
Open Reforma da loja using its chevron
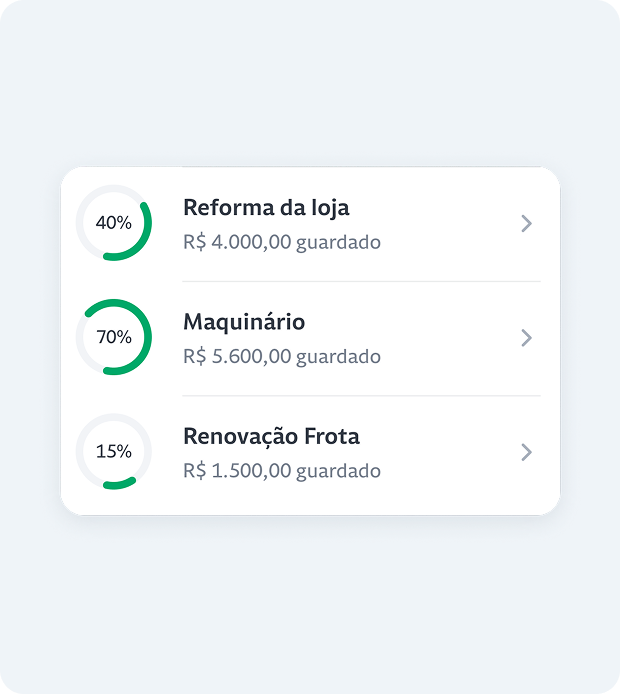pyautogui.click(x=527, y=224)
